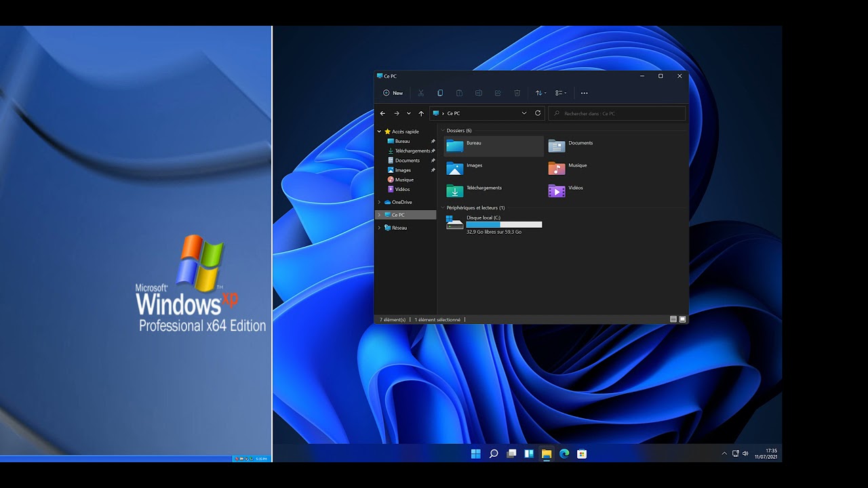The width and height of the screenshot is (868, 488).
Task: Click the Delete trash icon
Action: (517, 93)
